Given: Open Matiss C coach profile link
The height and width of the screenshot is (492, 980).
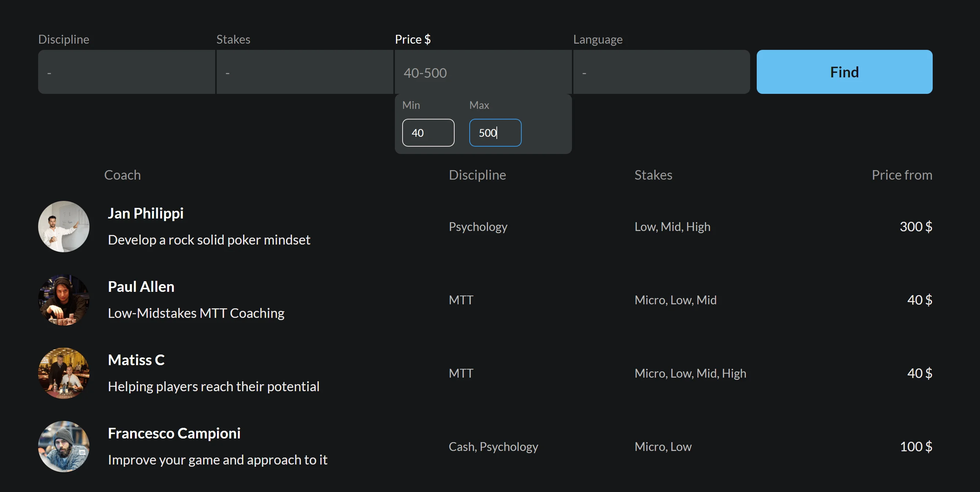Looking at the screenshot, I should coord(136,360).
